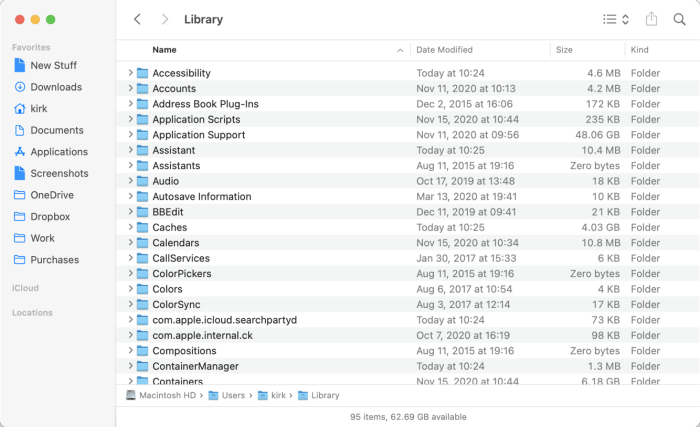The height and width of the screenshot is (427, 700).
Task: Click the green zoom window button
Action: 50,19
